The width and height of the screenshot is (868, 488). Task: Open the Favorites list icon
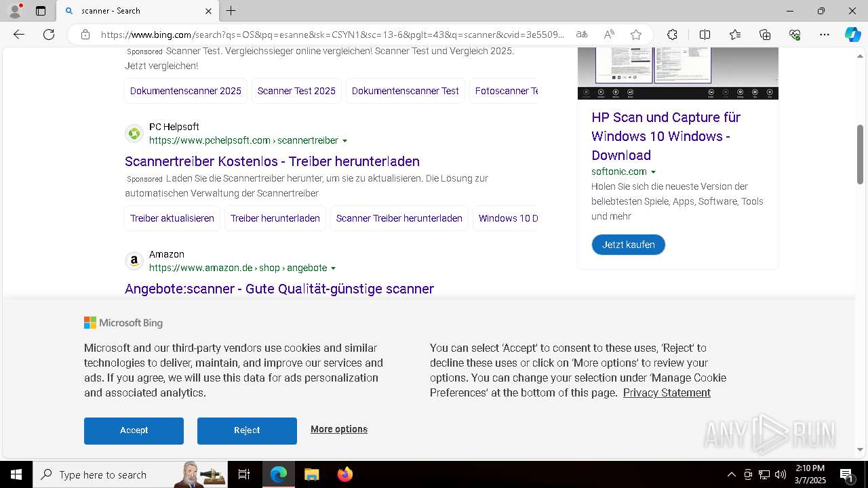(735, 35)
